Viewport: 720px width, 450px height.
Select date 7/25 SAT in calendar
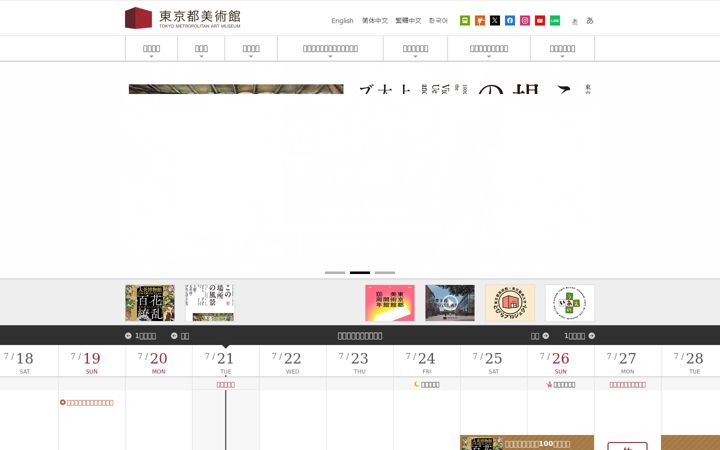coord(494,361)
